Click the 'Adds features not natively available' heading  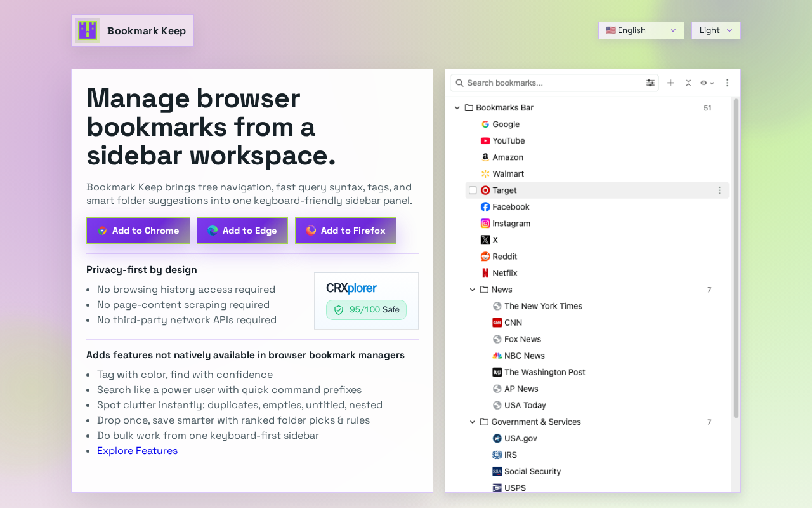pyautogui.click(x=246, y=355)
